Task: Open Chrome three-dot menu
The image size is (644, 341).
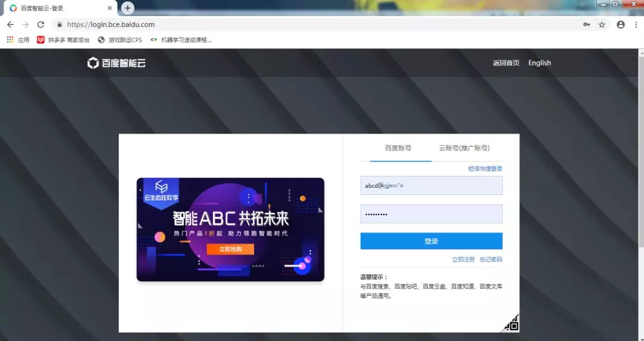Action: point(636,24)
